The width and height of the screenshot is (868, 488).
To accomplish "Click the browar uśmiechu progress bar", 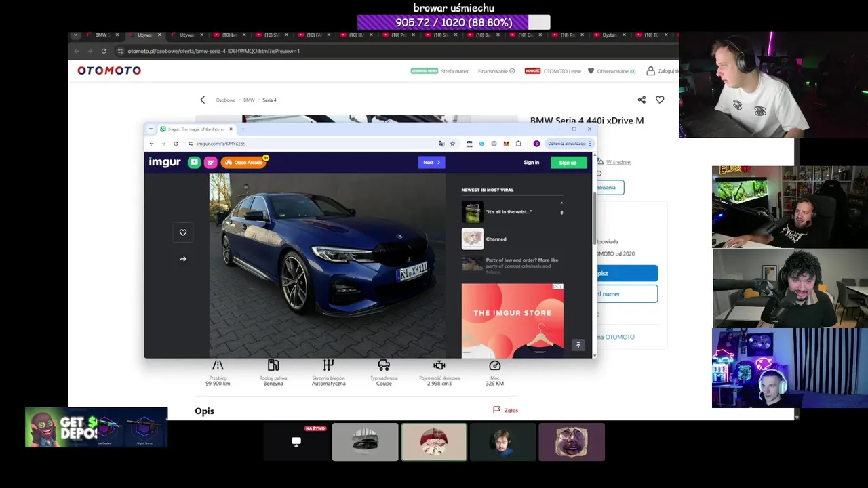I will point(454,22).
